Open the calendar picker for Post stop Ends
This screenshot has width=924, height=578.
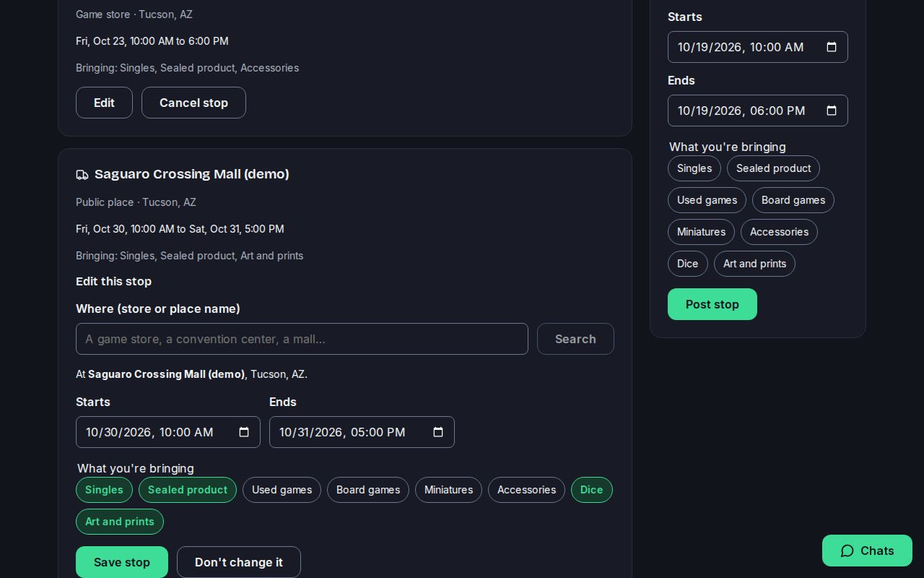point(832,111)
